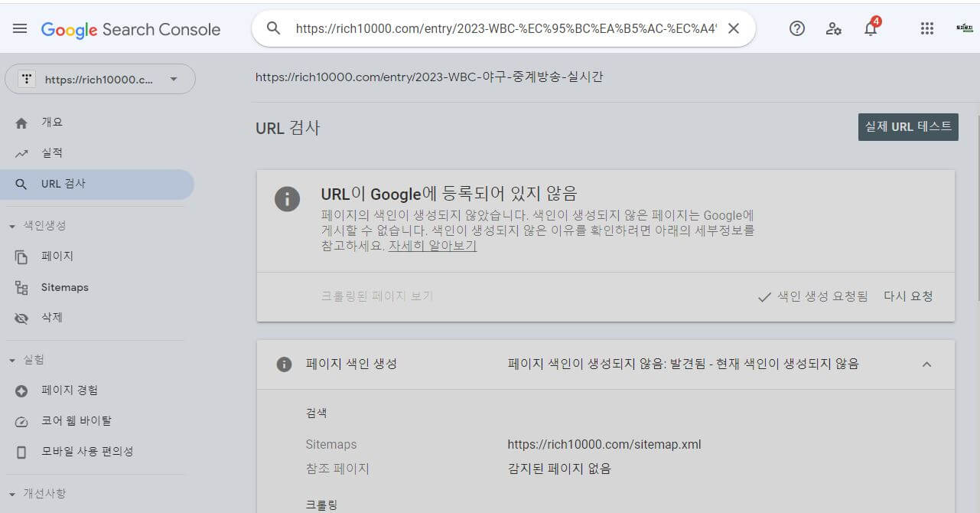Open the rich10000.com property selector dropdown
The image size is (980, 513).
pos(100,79)
